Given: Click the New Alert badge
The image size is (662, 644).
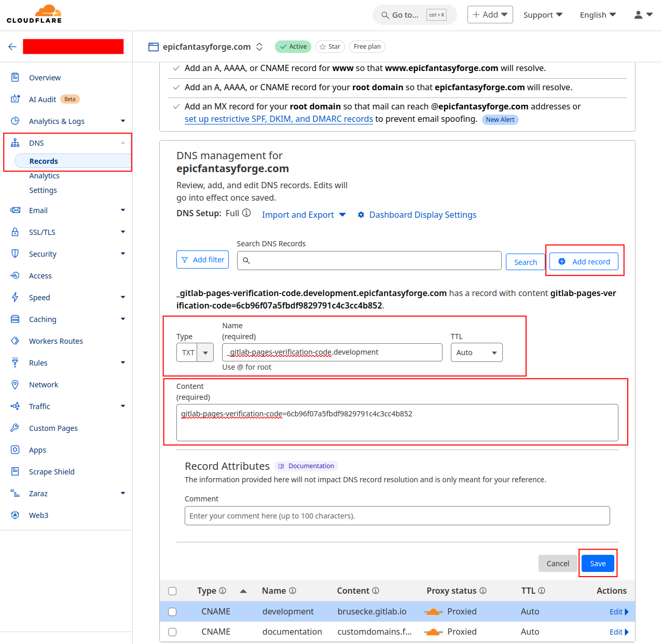Looking at the screenshot, I should coord(500,120).
